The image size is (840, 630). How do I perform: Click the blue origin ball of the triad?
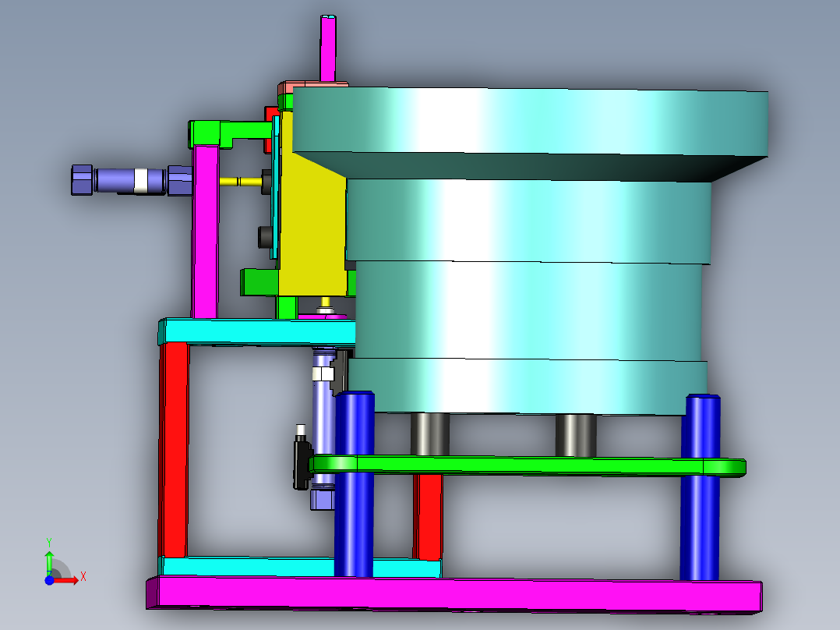click(x=49, y=580)
